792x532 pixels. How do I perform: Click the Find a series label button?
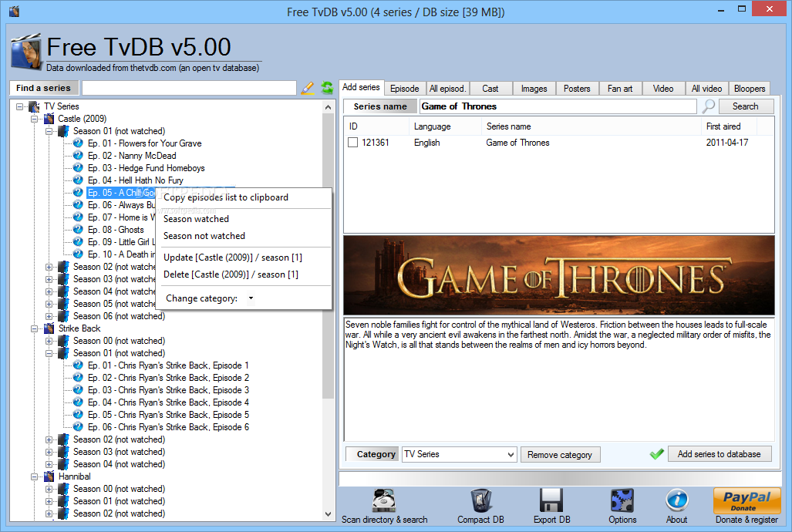(43, 88)
